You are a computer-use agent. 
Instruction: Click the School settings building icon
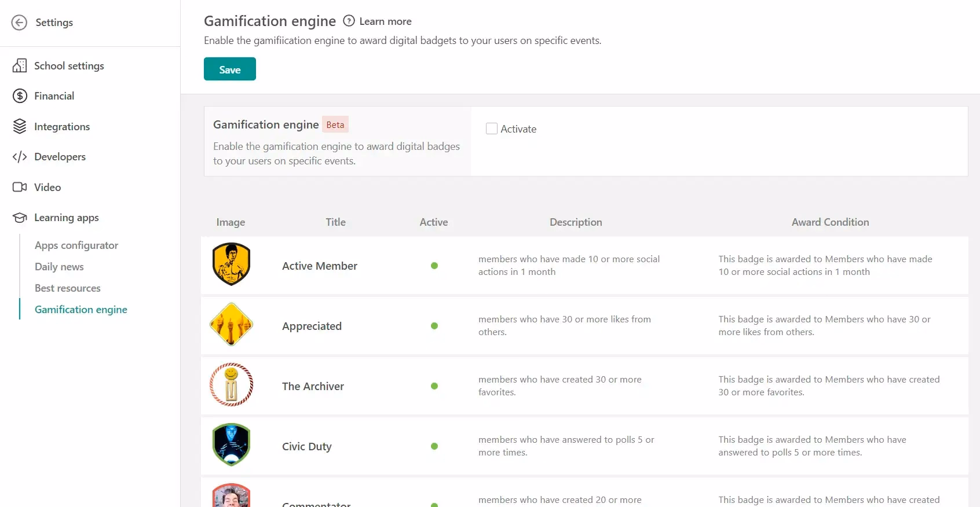tap(20, 66)
